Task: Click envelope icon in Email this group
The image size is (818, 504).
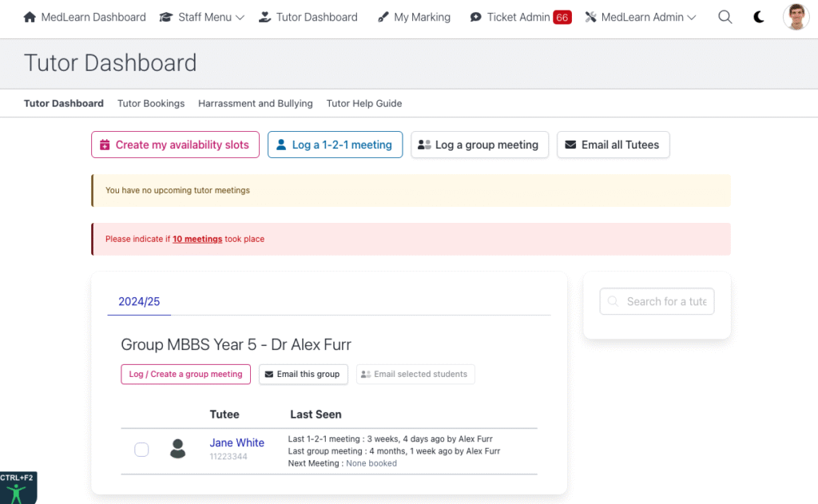Action: 269,374
